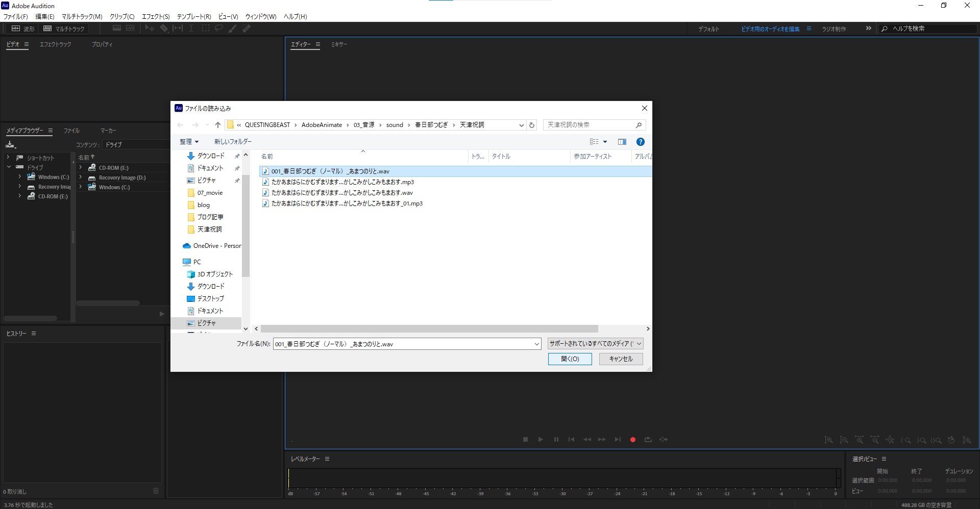Switch to マルチトラック multitrack view
The height and width of the screenshot is (509, 980).
(64, 29)
